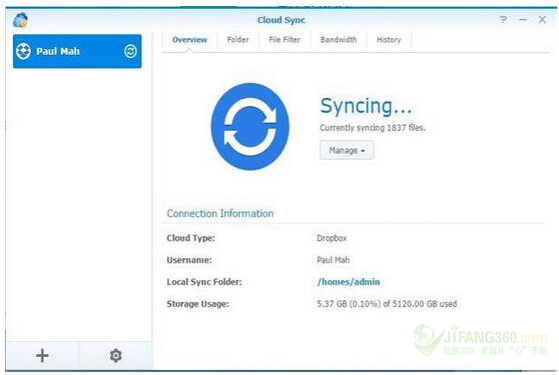Click the Dropbox icon beside Paul Mah
This screenshot has width=559, height=375.
pyautogui.click(x=24, y=51)
